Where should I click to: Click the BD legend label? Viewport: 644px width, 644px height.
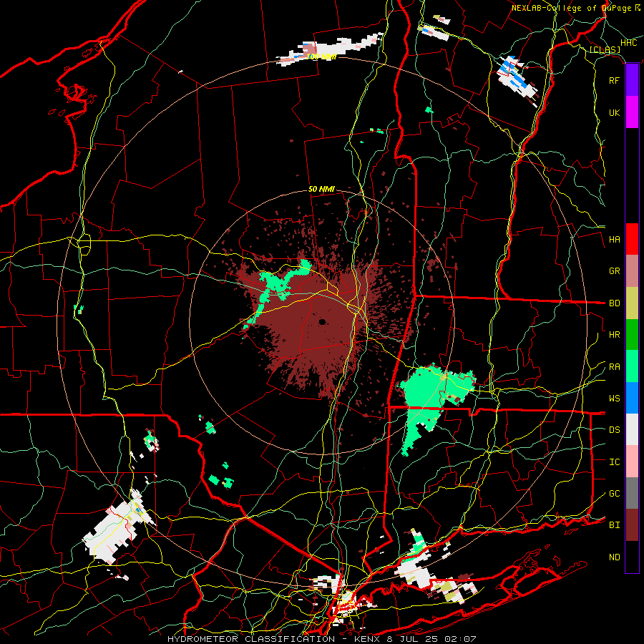pos(614,303)
